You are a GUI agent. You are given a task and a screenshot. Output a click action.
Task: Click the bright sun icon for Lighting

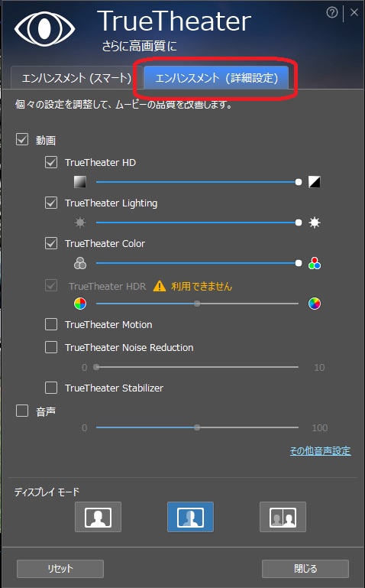tap(315, 223)
